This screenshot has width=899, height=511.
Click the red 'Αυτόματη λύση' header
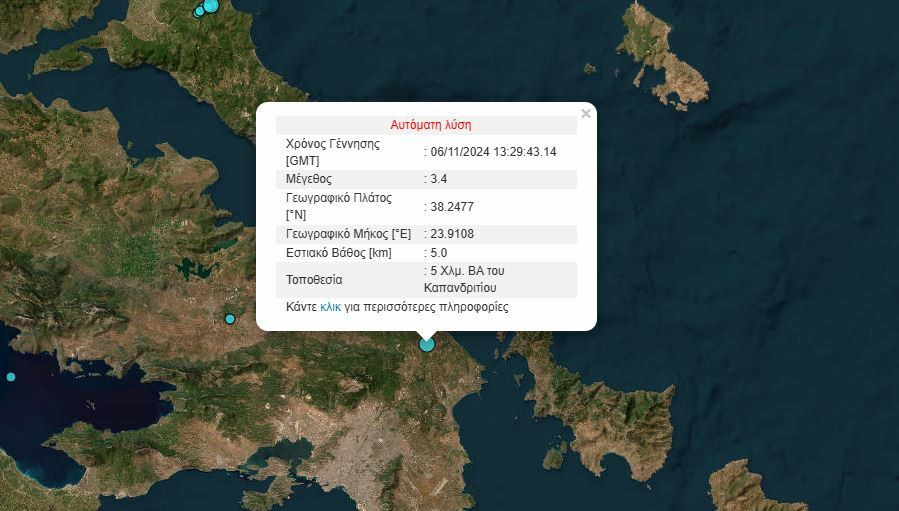[x=430, y=125]
